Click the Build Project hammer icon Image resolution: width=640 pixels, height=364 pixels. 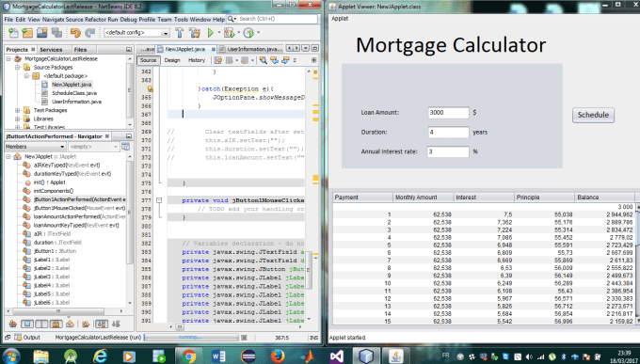click(x=179, y=33)
